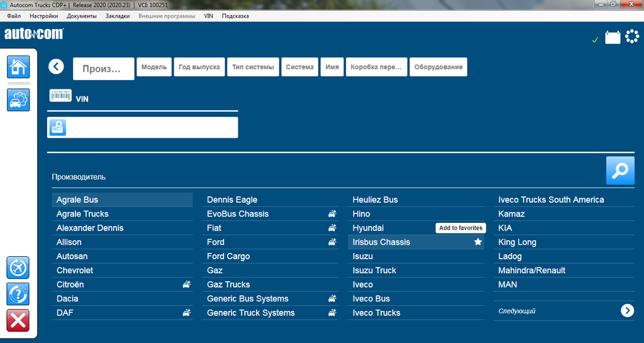This screenshot has width=644, height=343.
Task: Select Iveco Trucks South America
Action: (x=564, y=200)
